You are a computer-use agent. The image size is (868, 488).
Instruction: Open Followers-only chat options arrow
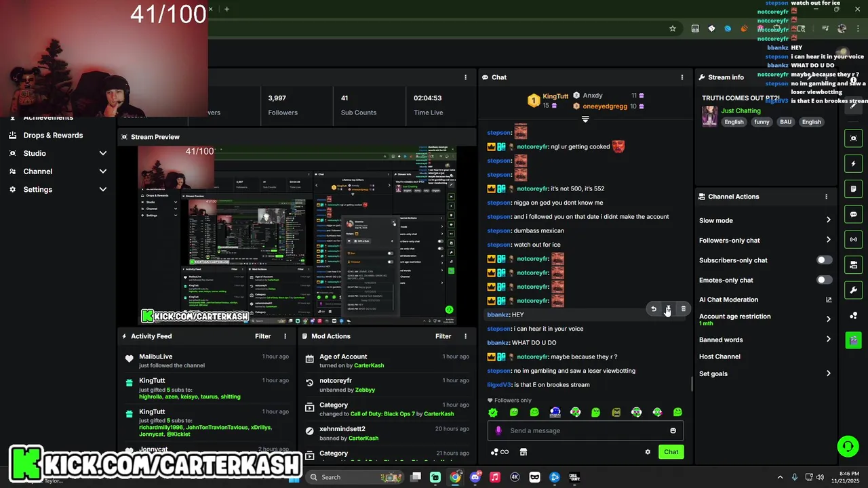pyautogui.click(x=828, y=240)
